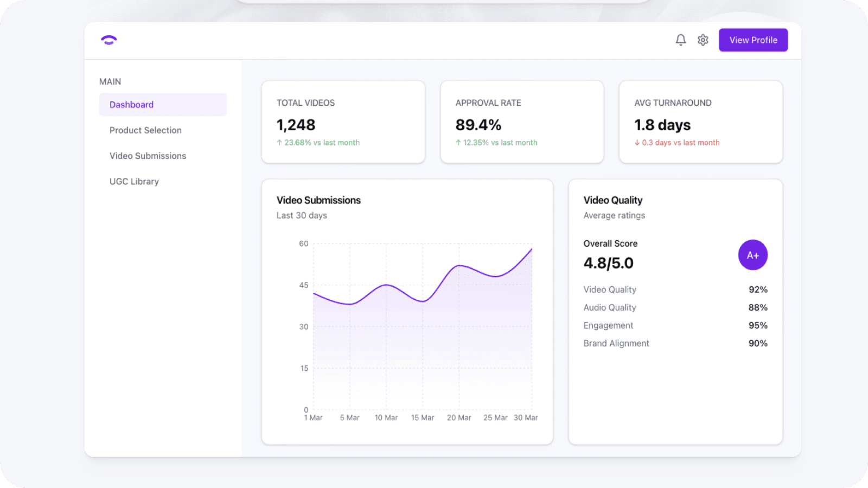Open the Product Selection section
This screenshot has height=488, width=868.
coord(145,130)
